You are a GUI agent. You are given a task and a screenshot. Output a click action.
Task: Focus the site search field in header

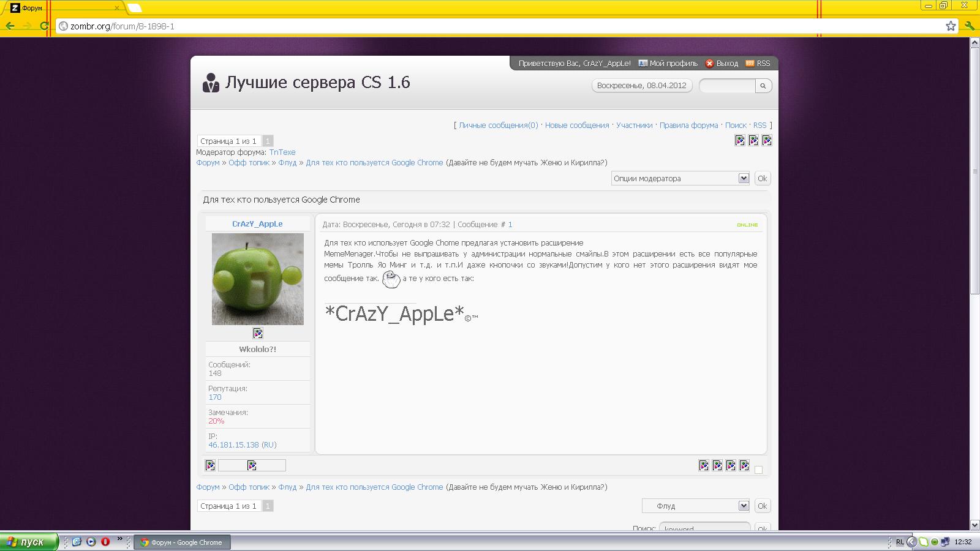coord(727,86)
